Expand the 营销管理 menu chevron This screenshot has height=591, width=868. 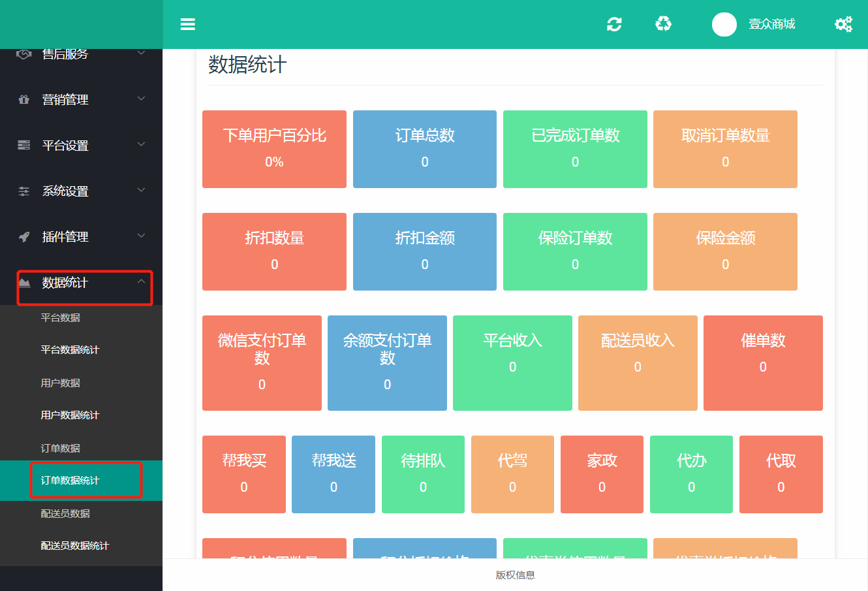tap(141, 99)
